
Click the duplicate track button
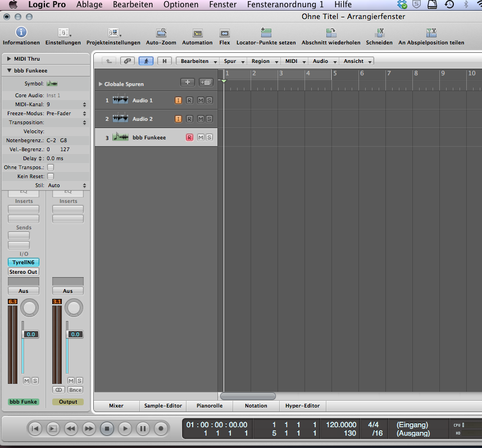point(206,82)
